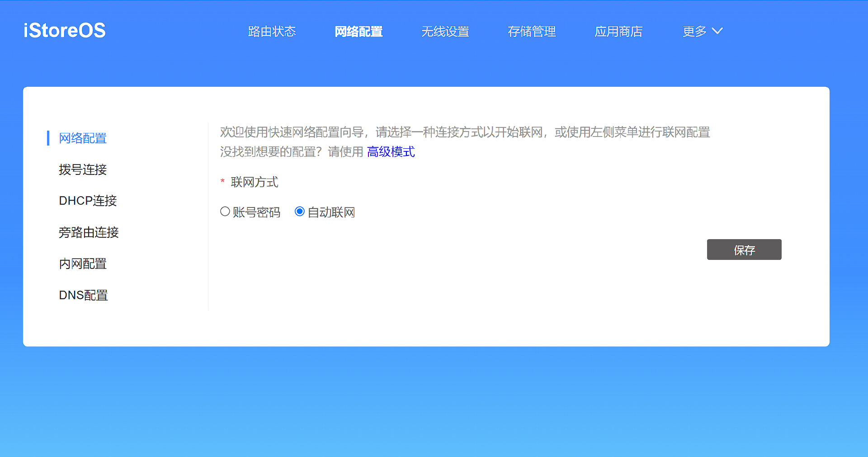Open the 路由状态 menu item
This screenshot has width=868, height=457.
click(271, 32)
